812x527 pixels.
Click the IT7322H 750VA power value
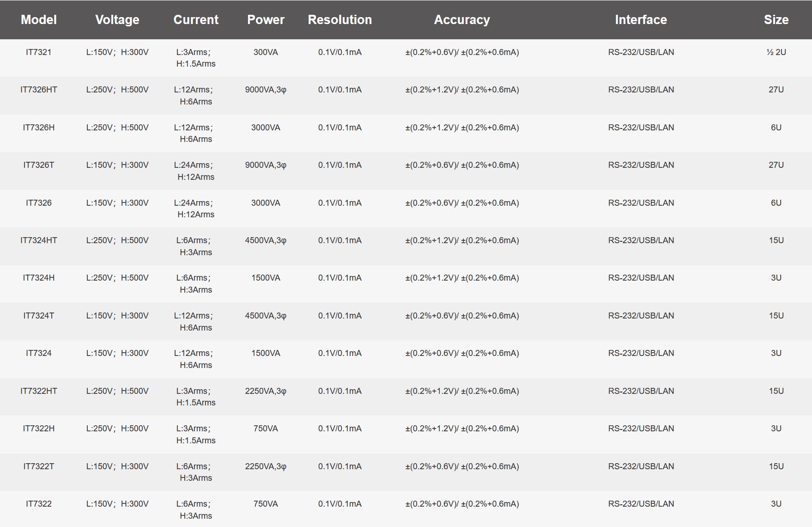(x=266, y=429)
